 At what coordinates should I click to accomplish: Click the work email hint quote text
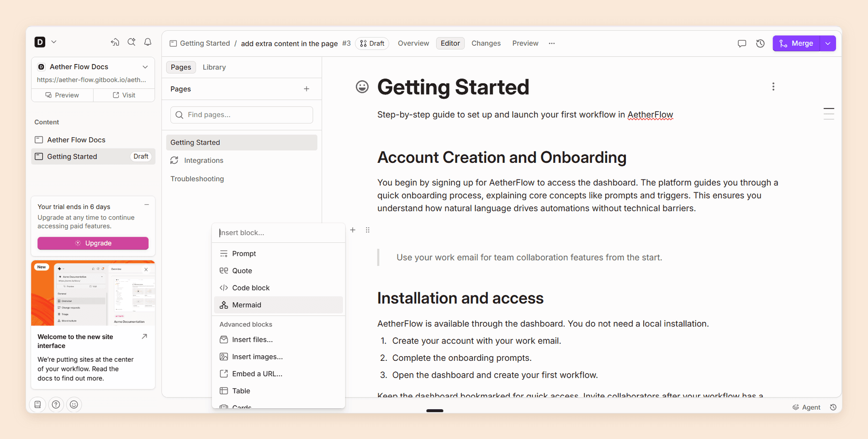click(529, 257)
